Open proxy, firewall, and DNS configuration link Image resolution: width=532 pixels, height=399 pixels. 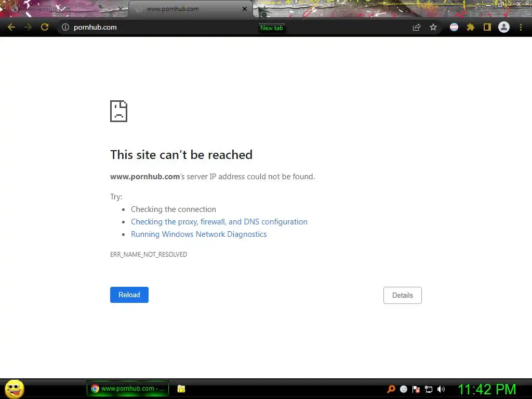(219, 222)
